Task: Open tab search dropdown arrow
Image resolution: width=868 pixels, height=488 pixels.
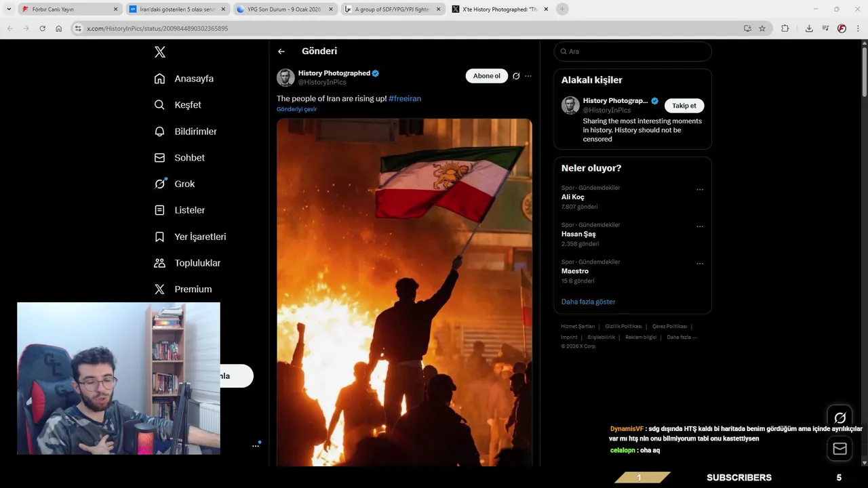Action: pos(9,9)
